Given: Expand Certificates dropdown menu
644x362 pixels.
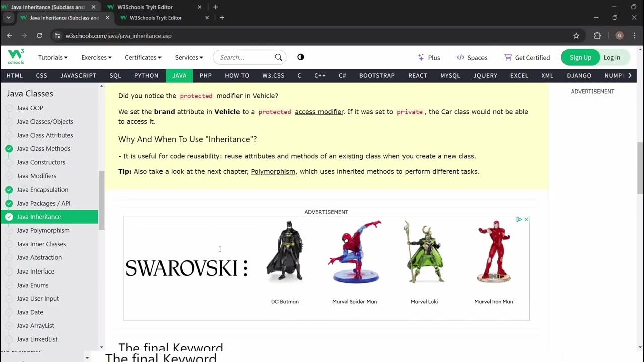Looking at the screenshot, I should click(x=143, y=57).
